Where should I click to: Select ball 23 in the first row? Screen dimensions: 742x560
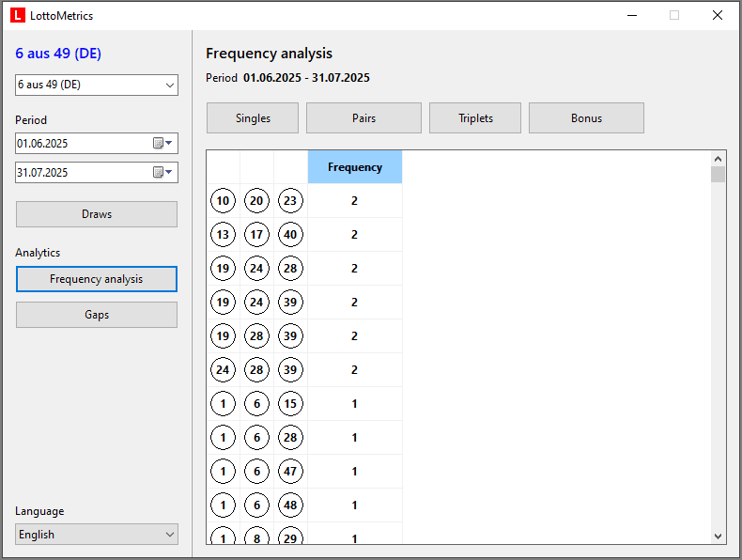(290, 201)
